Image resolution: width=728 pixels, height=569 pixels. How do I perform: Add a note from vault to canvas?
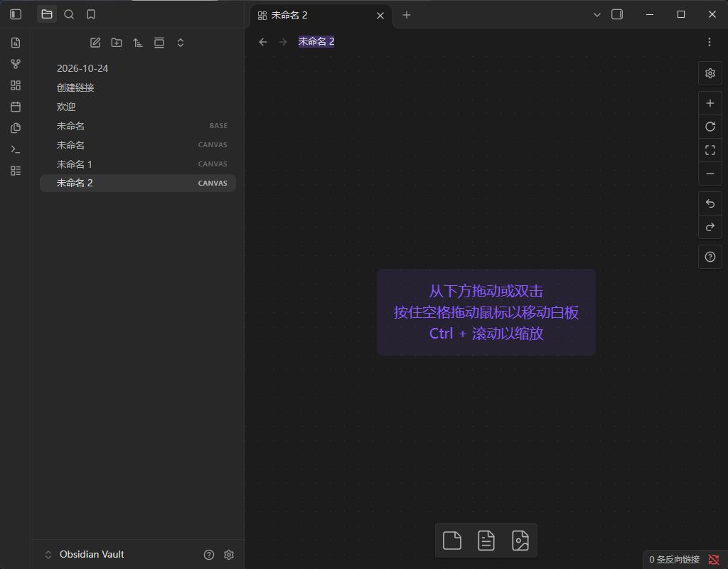(486, 541)
